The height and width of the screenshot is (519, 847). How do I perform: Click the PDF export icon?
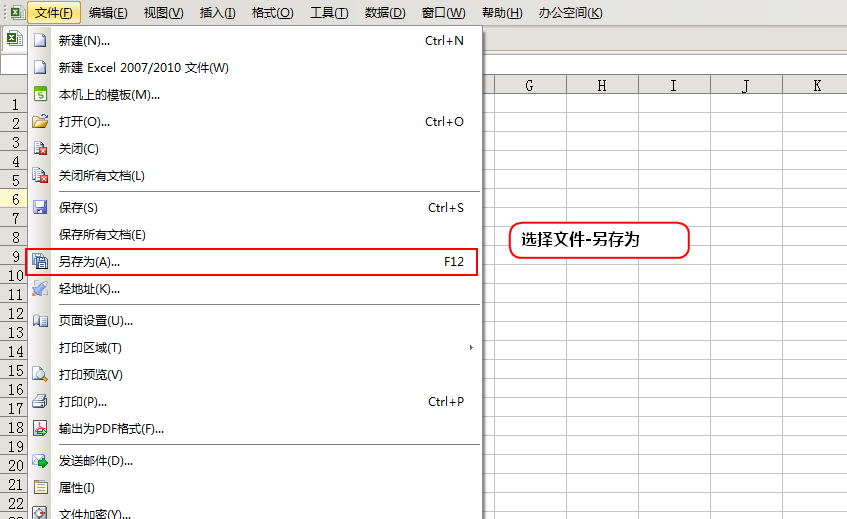coord(40,429)
